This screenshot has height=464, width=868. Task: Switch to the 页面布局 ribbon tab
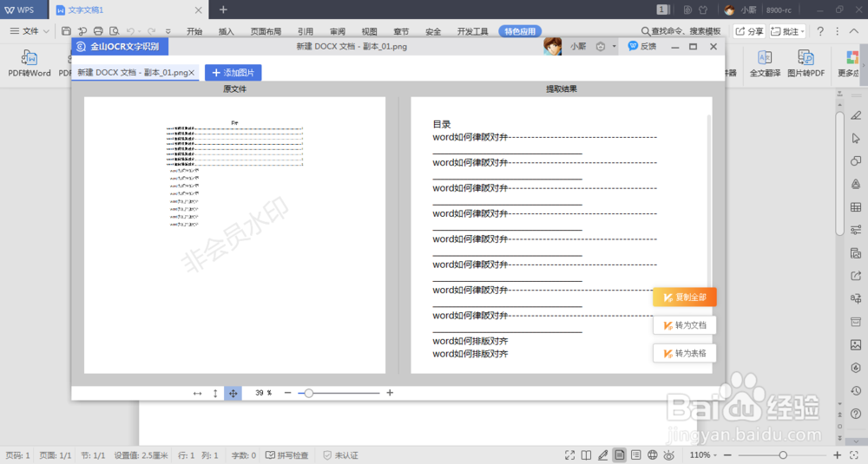pyautogui.click(x=266, y=31)
